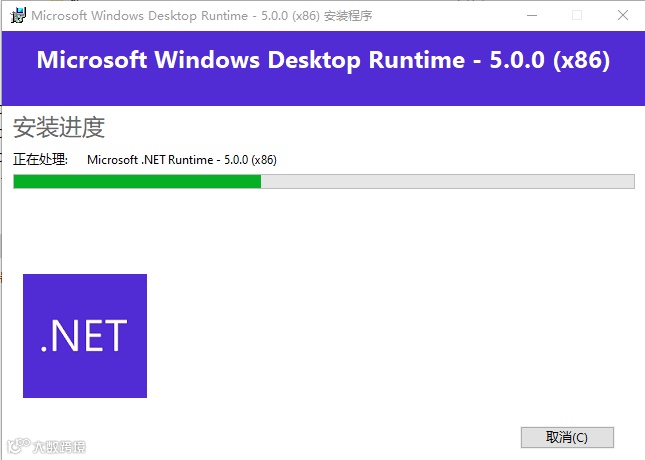Viewport: 645px width, 460px height.
Task: Click the 正在处理 label
Action: pyautogui.click(x=40, y=159)
